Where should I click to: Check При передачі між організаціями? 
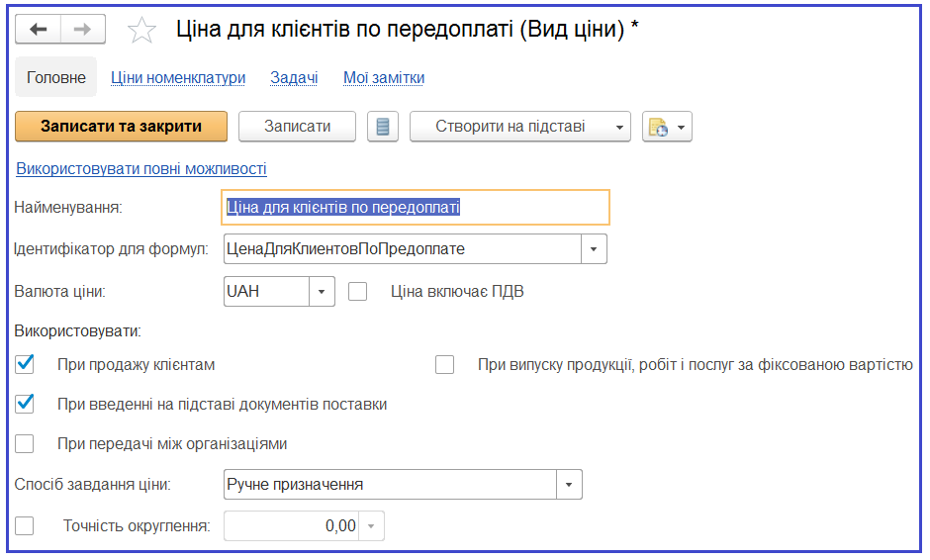25,443
